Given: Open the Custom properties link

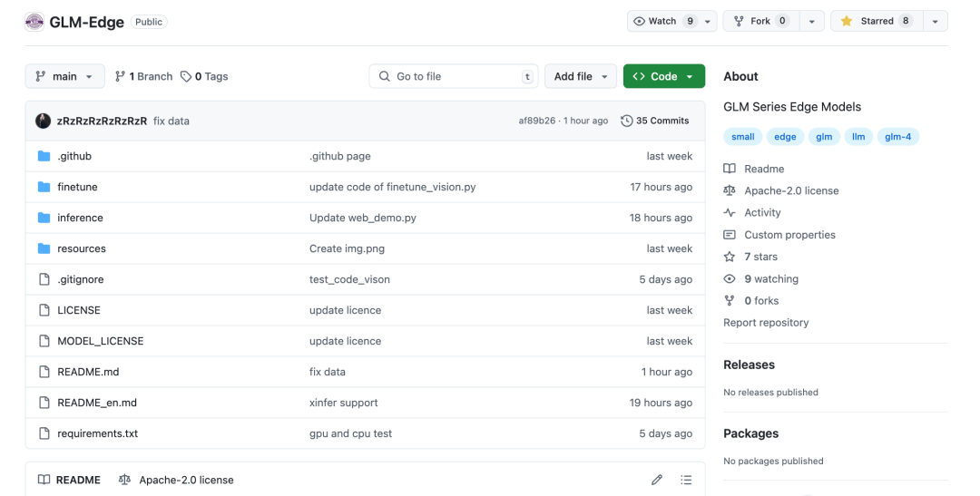Looking at the screenshot, I should (789, 235).
